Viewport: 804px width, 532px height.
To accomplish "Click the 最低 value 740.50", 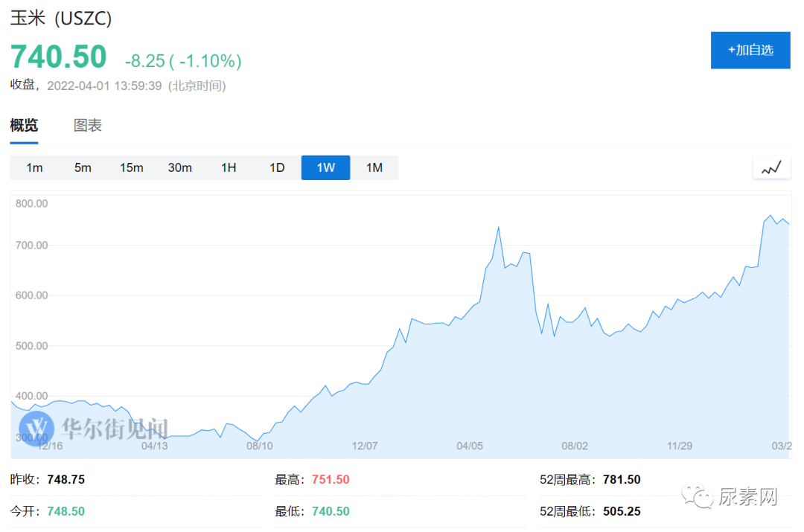I will click(x=331, y=511).
